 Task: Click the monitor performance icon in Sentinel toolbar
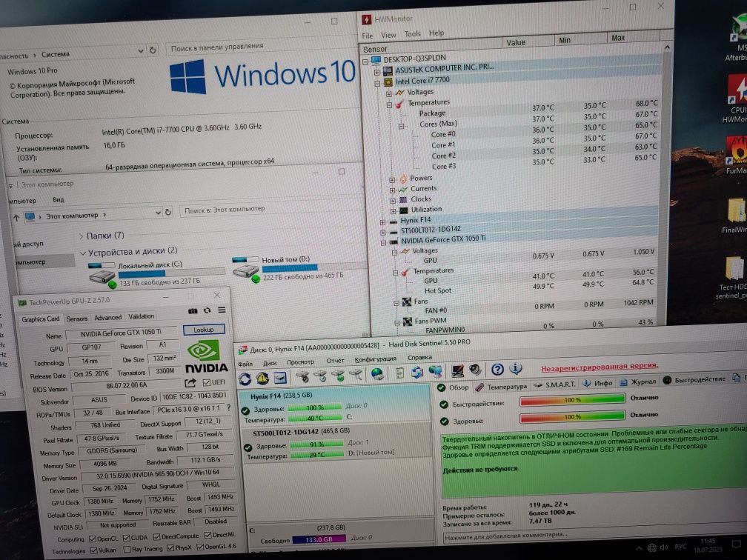pyautogui.click(x=458, y=370)
